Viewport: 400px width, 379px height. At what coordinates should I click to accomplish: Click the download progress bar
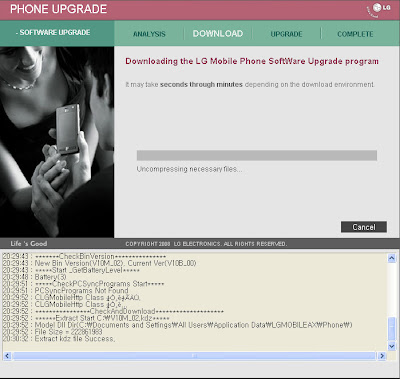(257, 155)
